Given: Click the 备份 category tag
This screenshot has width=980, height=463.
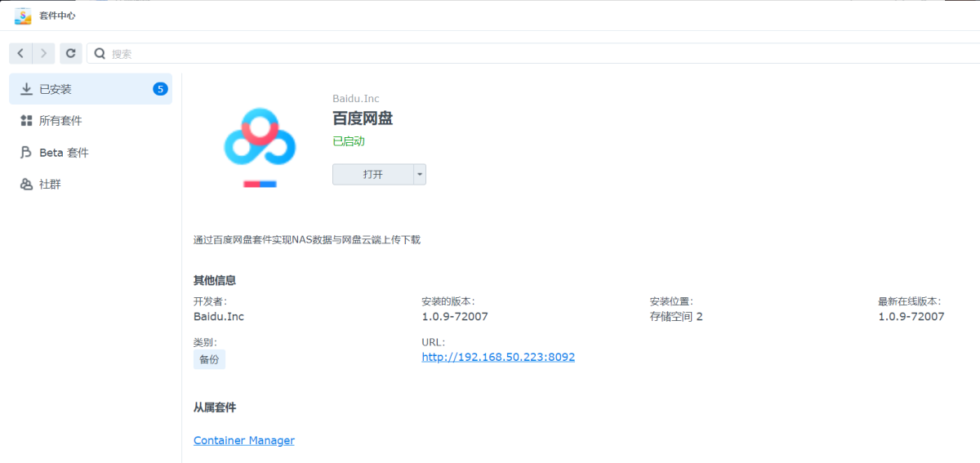Looking at the screenshot, I should (x=209, y=359).
